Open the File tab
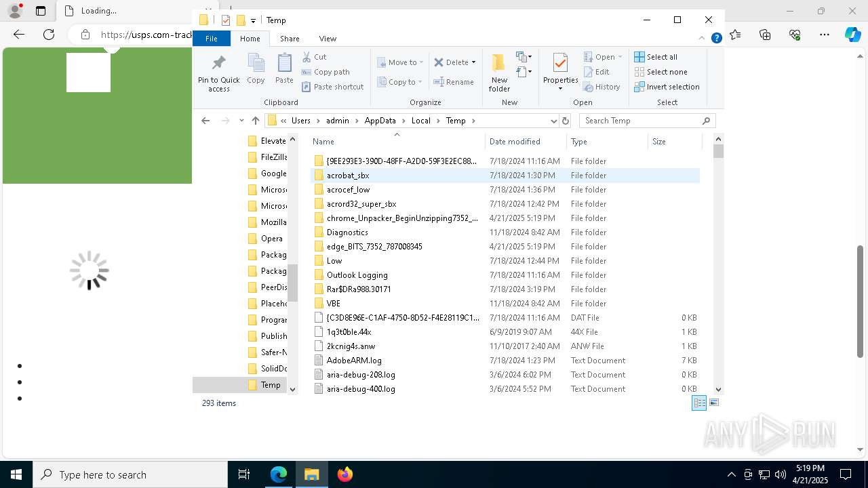The image size is (868, 488). coord(212,39)
